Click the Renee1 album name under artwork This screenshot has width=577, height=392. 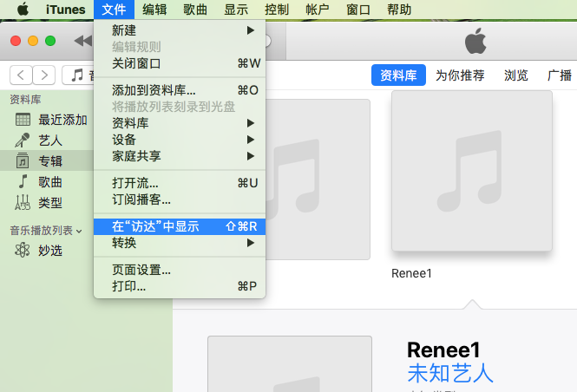pos(411,273)
